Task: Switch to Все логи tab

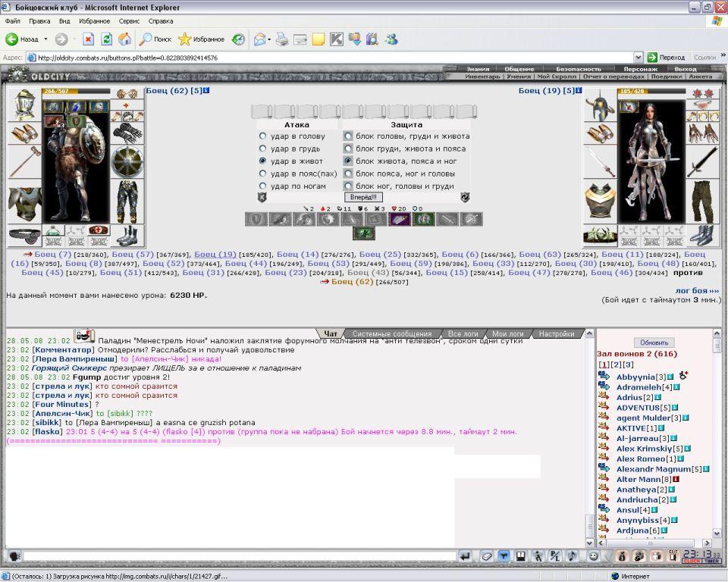Action: tap(463, 333)
